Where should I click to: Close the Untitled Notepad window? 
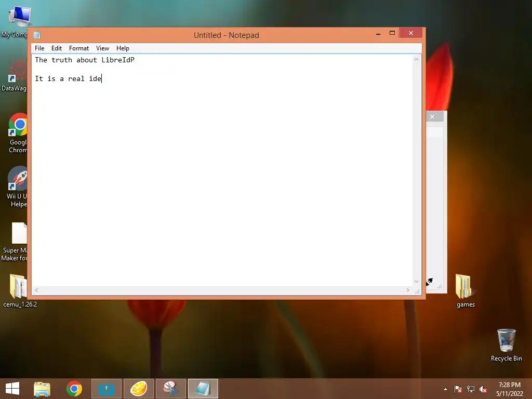411,33
